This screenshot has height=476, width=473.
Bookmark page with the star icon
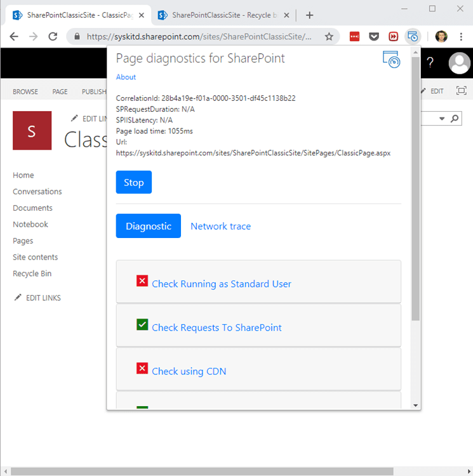click(x=329, y=37)
